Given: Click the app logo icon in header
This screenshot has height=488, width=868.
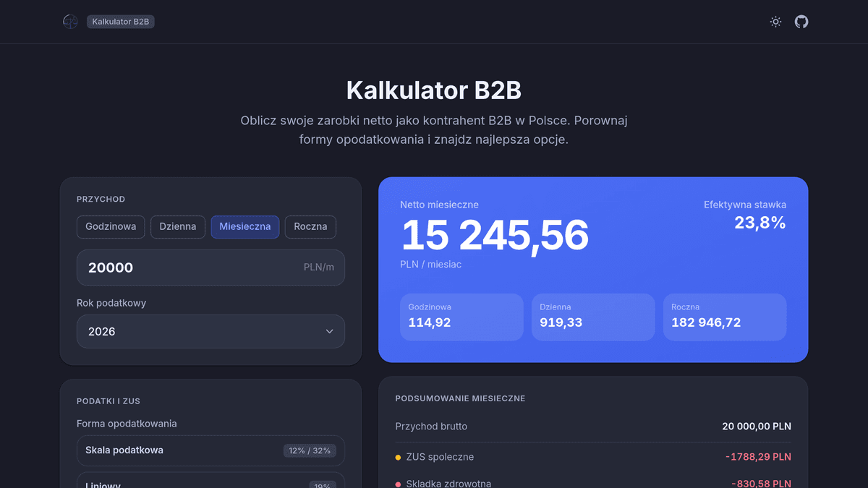Looking at the screenshot, I should [x=70, y=22].
